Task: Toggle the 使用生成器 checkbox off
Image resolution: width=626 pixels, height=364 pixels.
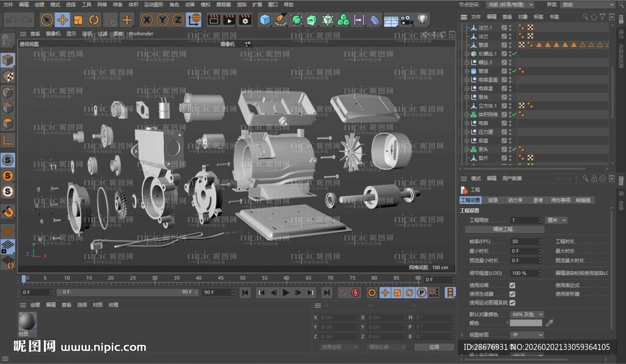Action: (x=512, y=295)
